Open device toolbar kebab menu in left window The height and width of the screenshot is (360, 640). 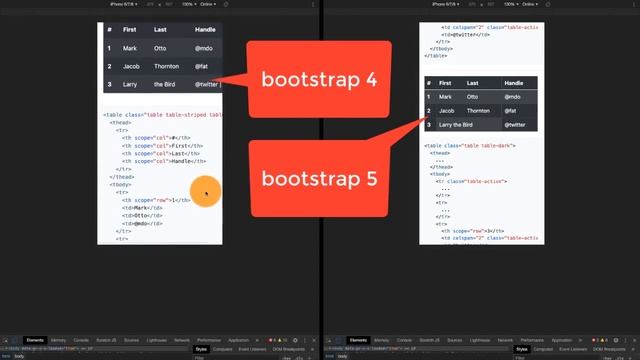313,4
